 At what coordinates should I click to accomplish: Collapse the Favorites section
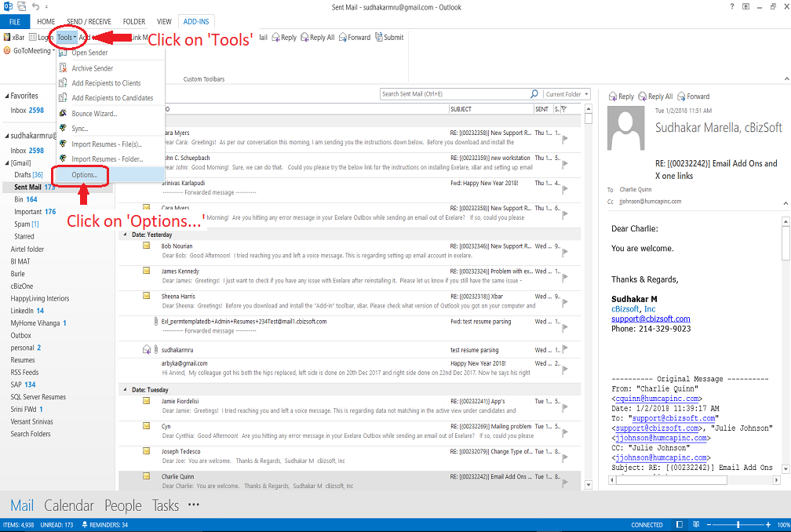click(6, 96)
